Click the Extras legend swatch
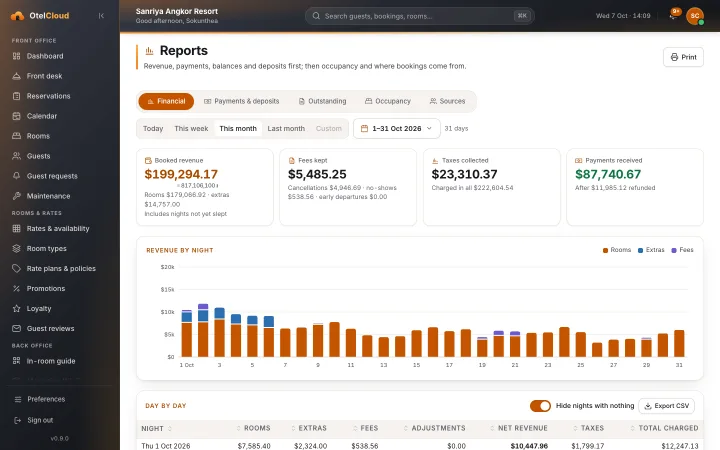 pyautogui.click(x=640, y=250)
